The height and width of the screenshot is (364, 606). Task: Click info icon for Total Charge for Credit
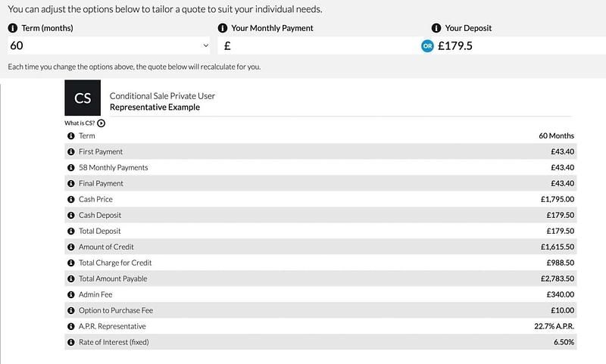71,263
